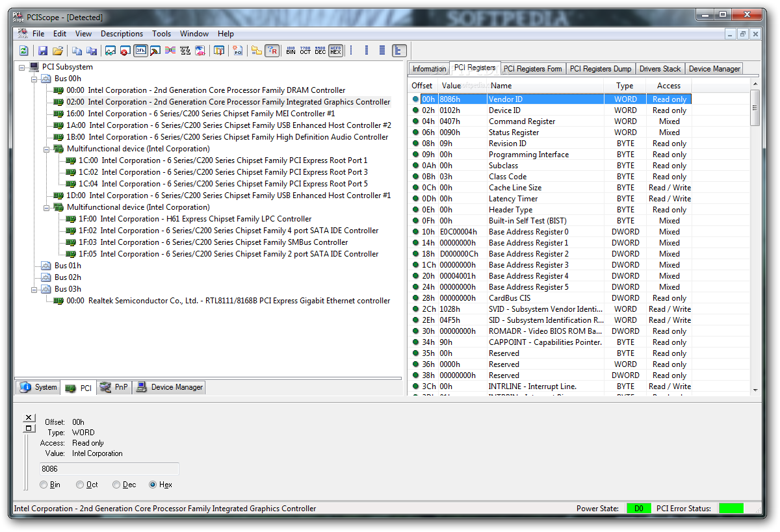Switch to the bottom PnP tab
The image size is (780, 532).
114,387
